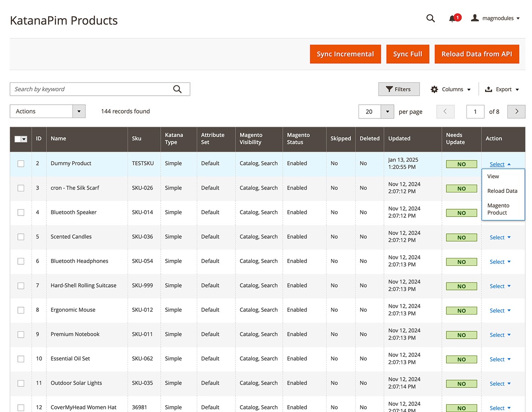The width and height of the screenshot is (532, 412).
Task: Go to the next page arrow
Action: click(x=517, y=111)
